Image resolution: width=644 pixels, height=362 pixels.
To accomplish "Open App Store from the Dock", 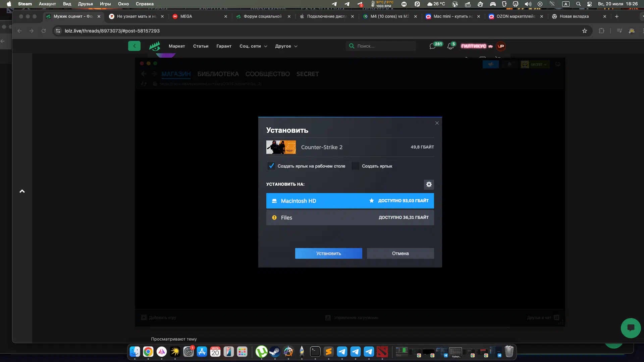I will [202, 352].
